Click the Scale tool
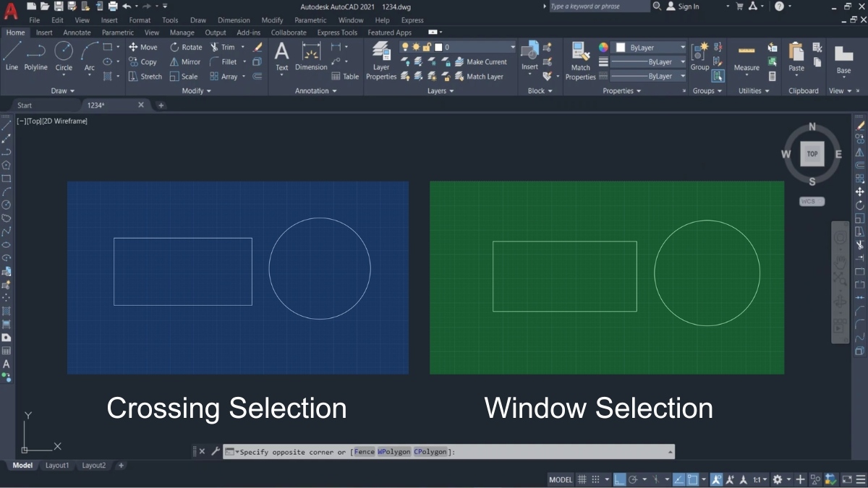The image size is (868, 488). pos(184,76)
